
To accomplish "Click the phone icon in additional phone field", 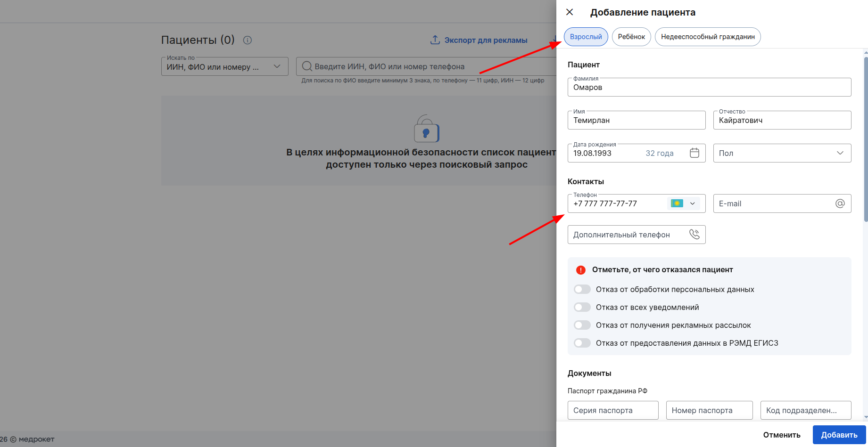I will (694, 235).
